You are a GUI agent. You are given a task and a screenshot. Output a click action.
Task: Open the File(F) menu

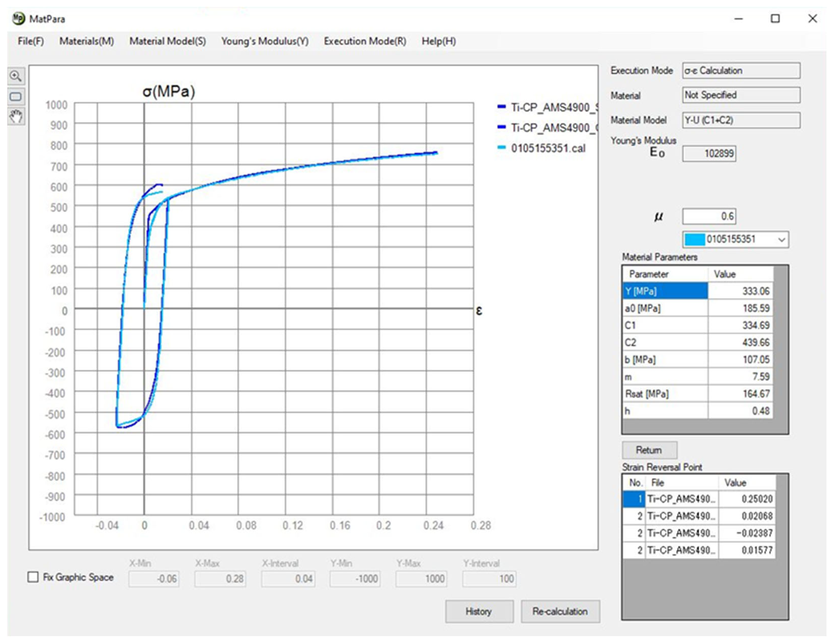tap(31, 41)
